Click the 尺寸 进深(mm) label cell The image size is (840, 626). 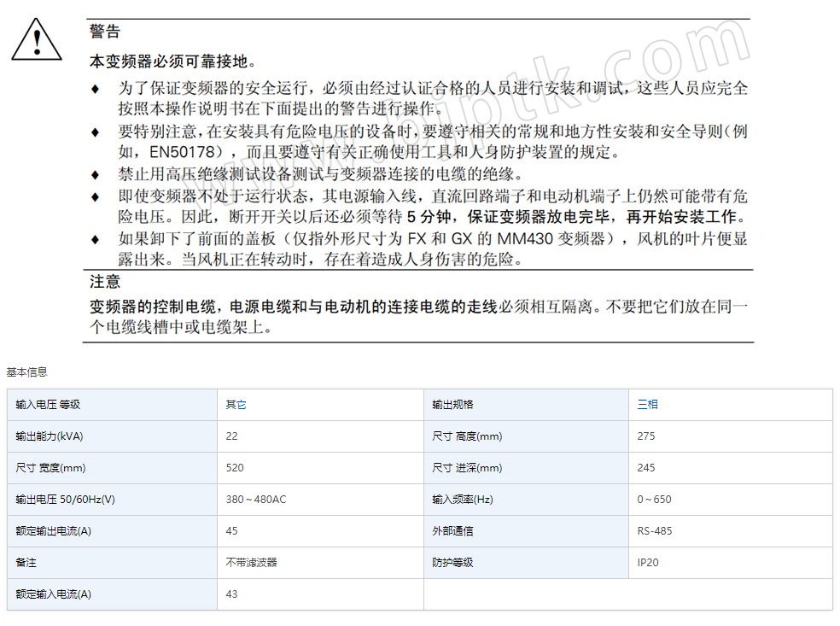click(526, 468)
